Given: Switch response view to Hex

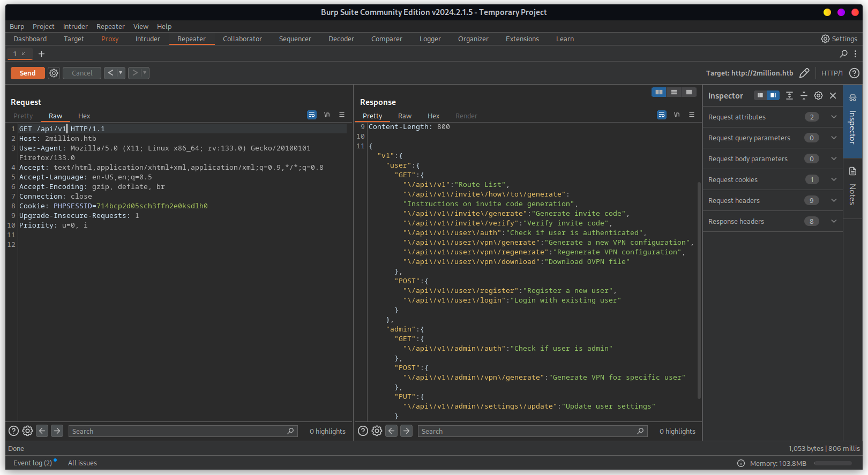Looking at the screenshot, I should coord(433,116).
